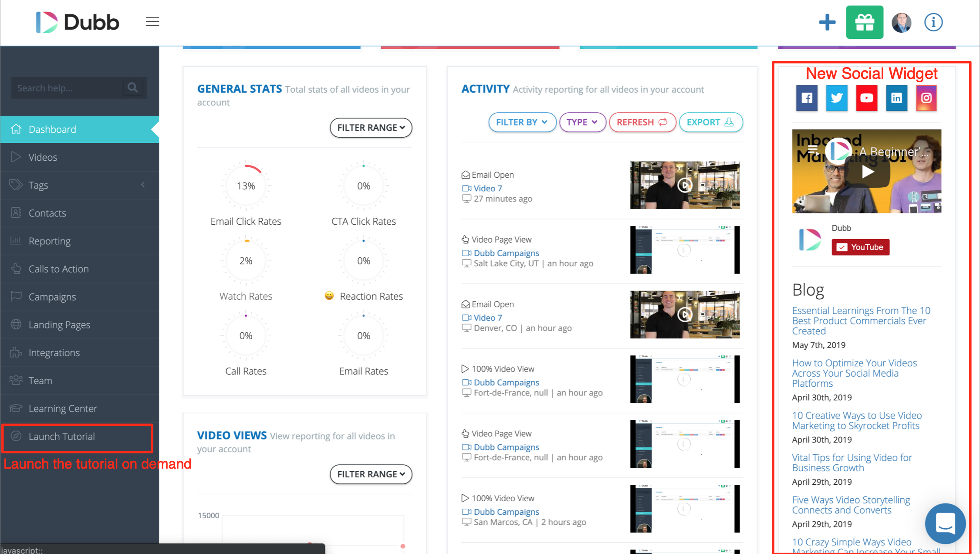Expand the Tags sidebar chevron
Viewport: 980px width, 554px height.
click(143, 185)
